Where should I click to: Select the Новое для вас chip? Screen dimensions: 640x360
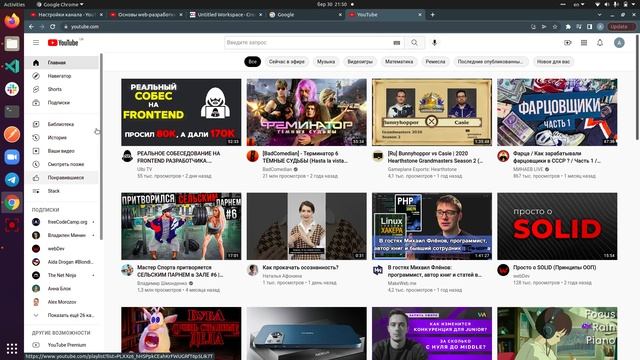tap(553, 62)
